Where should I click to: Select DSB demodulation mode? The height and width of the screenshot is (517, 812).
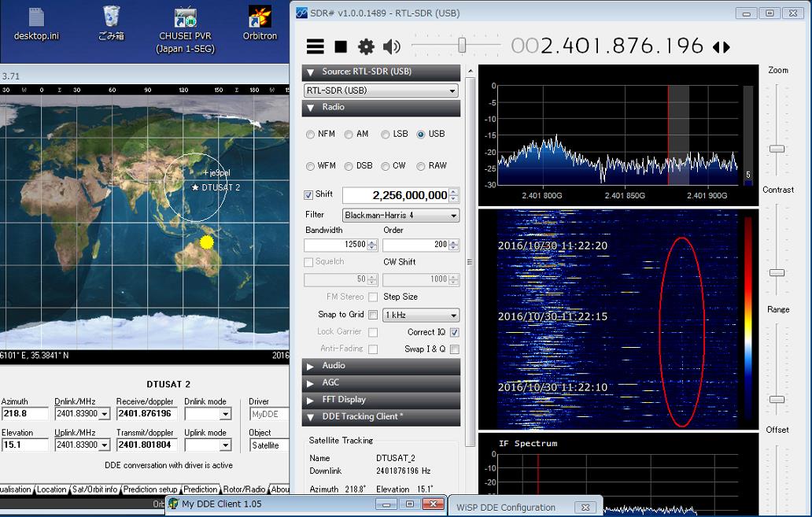click(349, 166)
